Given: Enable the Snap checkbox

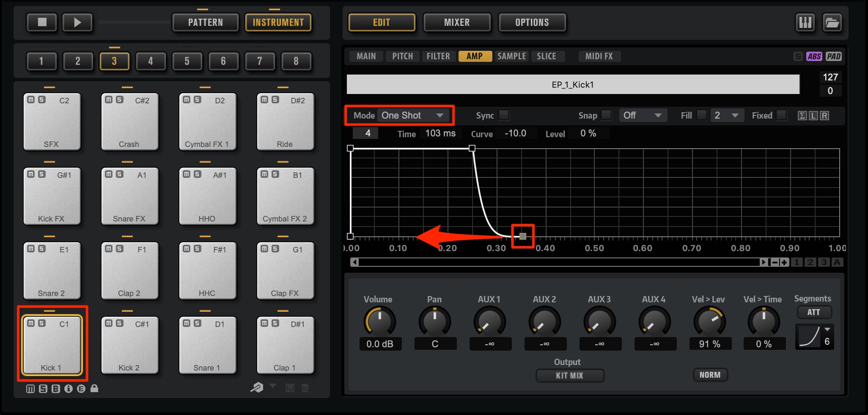Looking at the screenshot, I should coord(607,115).
